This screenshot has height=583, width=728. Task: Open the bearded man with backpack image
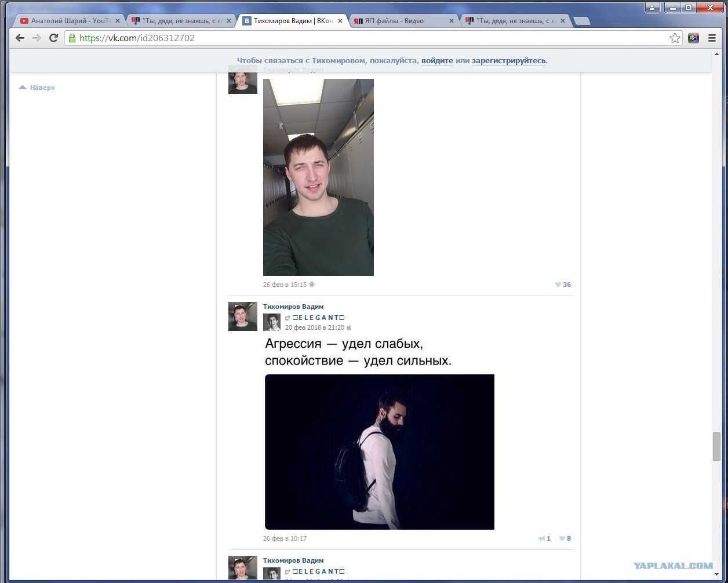[380, 452]
